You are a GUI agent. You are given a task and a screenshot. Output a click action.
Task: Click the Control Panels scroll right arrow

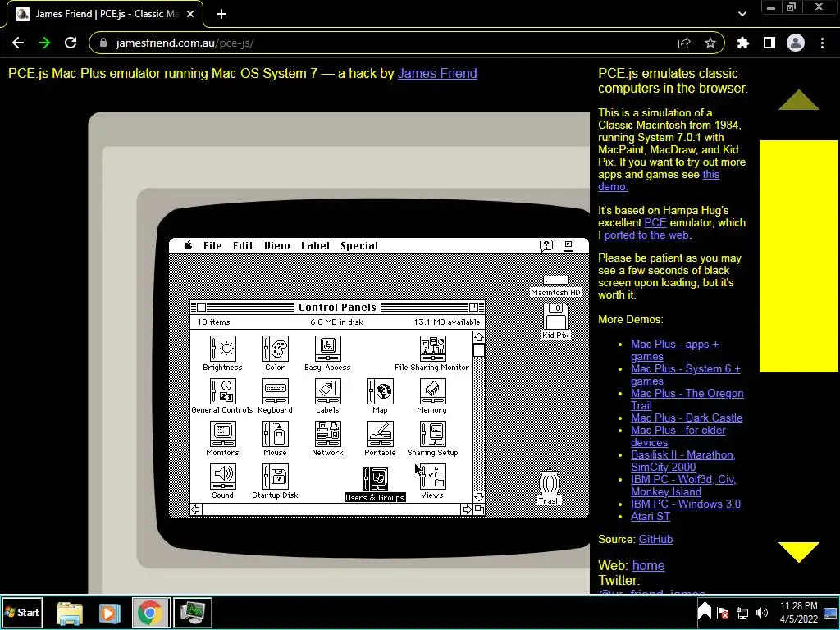[467, 509]
